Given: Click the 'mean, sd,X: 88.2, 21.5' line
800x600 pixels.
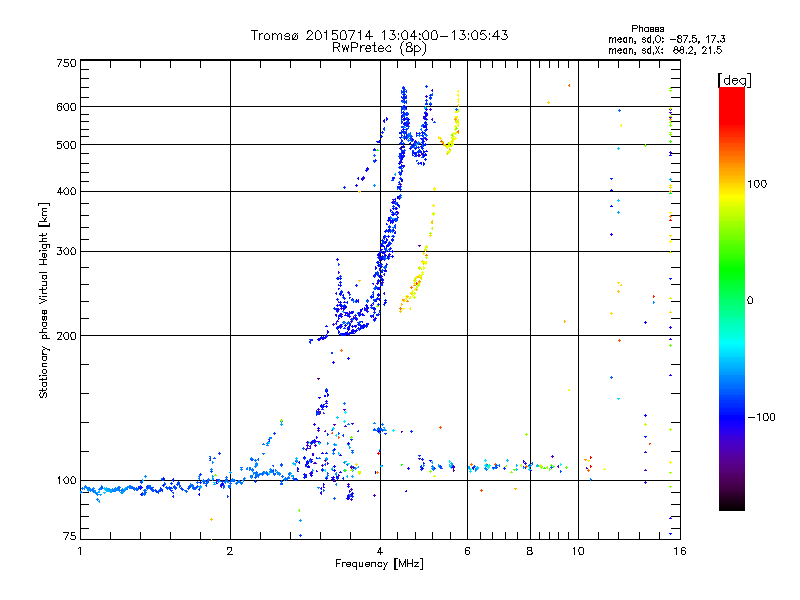Looking at the screenshot, I should pos(665,50).
